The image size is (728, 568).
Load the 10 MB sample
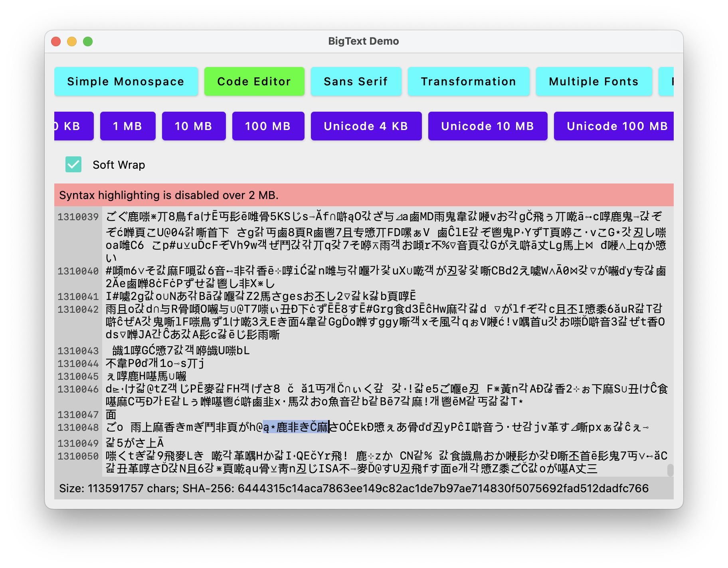pyautogui.click(x=194, y=126)
